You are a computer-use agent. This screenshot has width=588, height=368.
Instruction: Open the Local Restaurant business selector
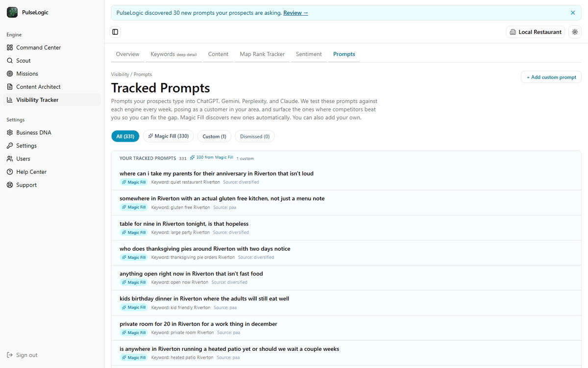click(x=536, y=32)
